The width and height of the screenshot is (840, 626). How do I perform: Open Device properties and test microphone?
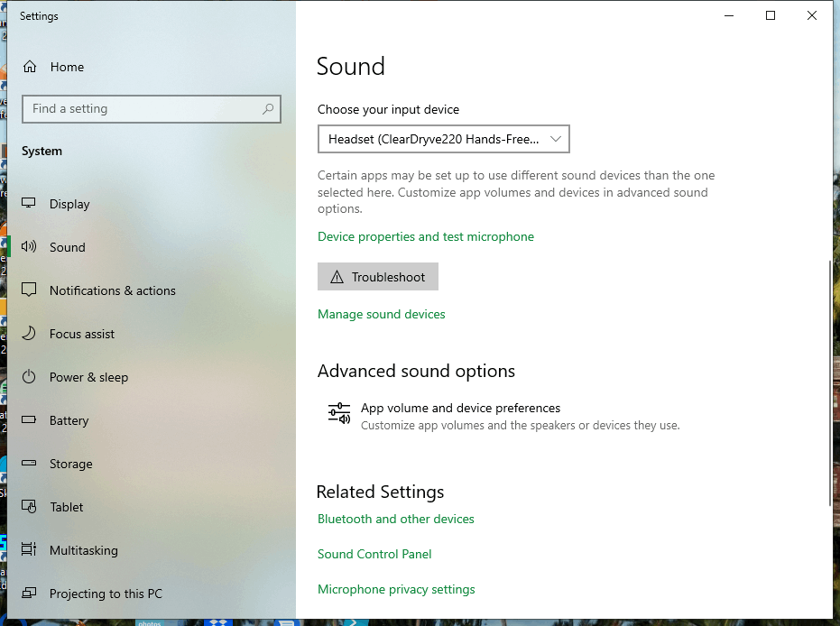click(425, 236)
